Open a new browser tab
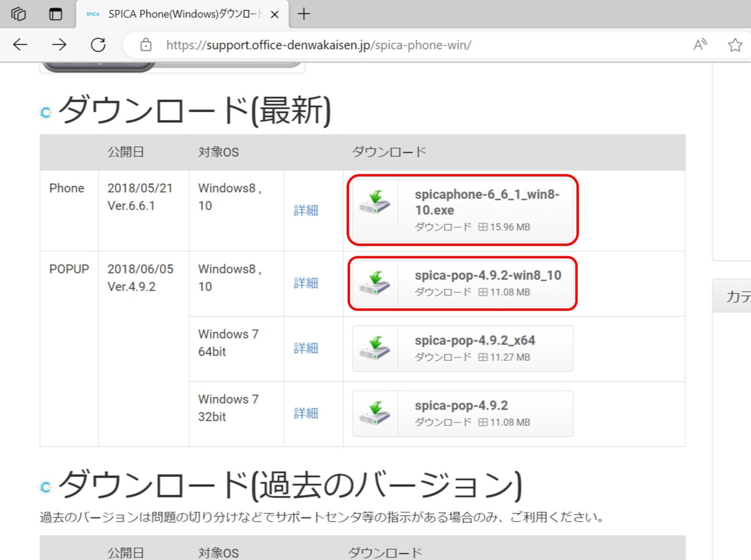Screen dimensions: 751x560 coord(304,14)
